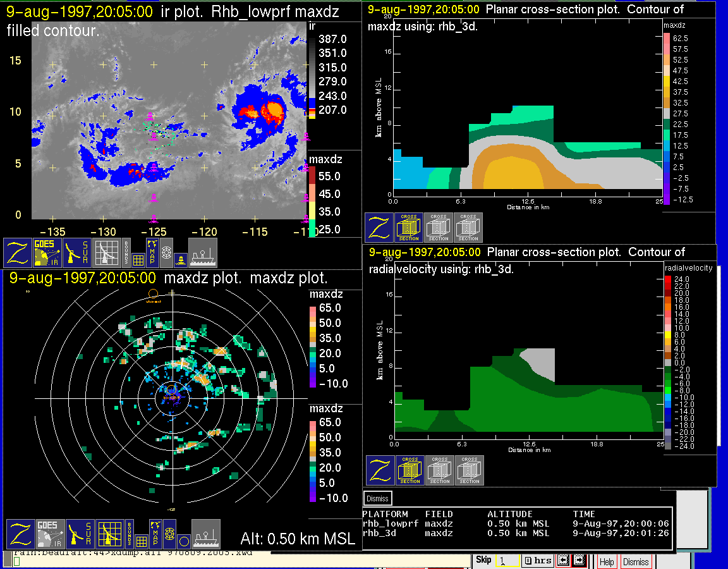Image resolution: width=728 pixels, height=569 pixels.
Task: Click the left arrow step-back button
Action: click(564, 561)
